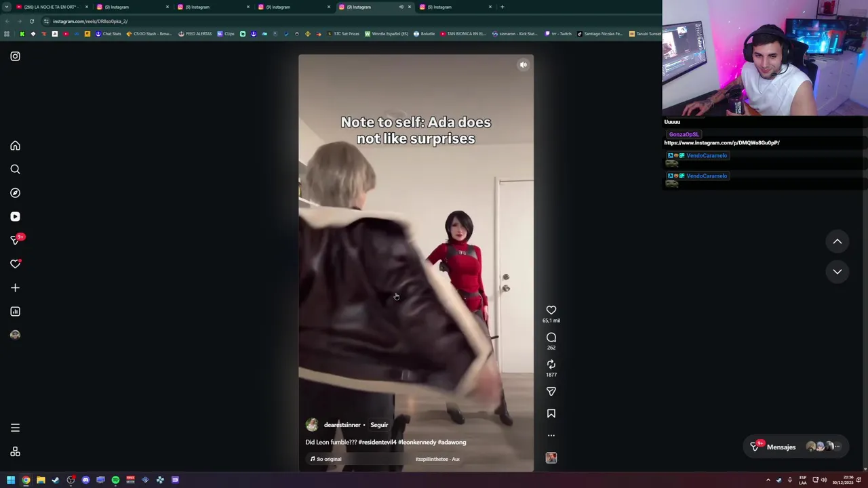Open CLips bookmark
The width and height of the screenshot is (868, 488).
pos(226,34)
